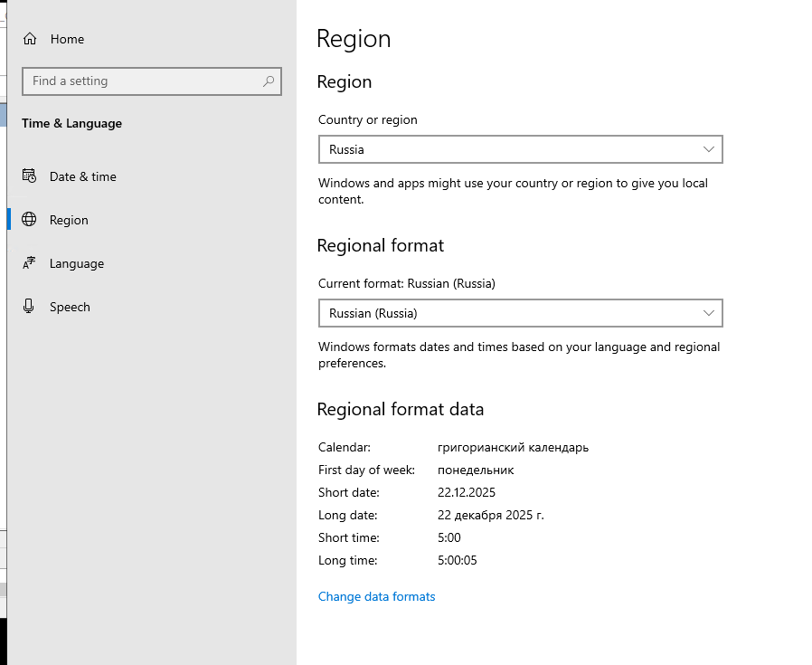The image size is (812, 665).
Task: Open the Speech settings page
Action: point(70,307)
